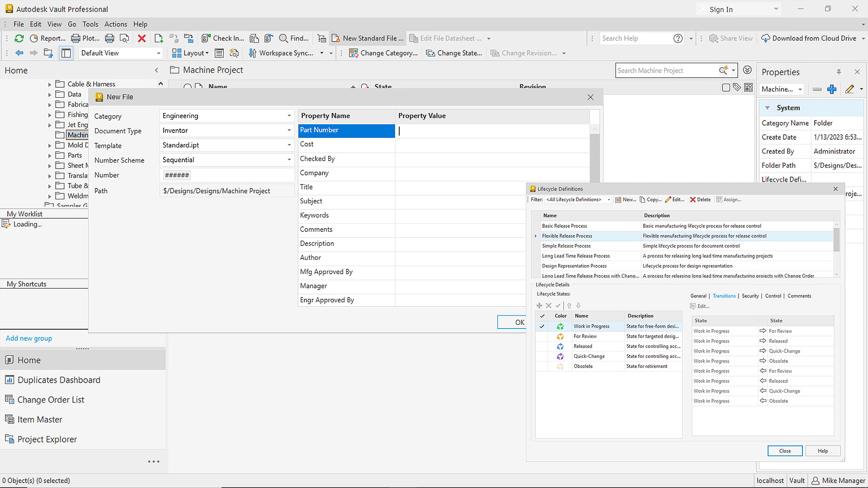The width and height of the screenshot is (868, 488).
Task: Click Close button in Lifecycle Definitions
Action: coord(785,451)
